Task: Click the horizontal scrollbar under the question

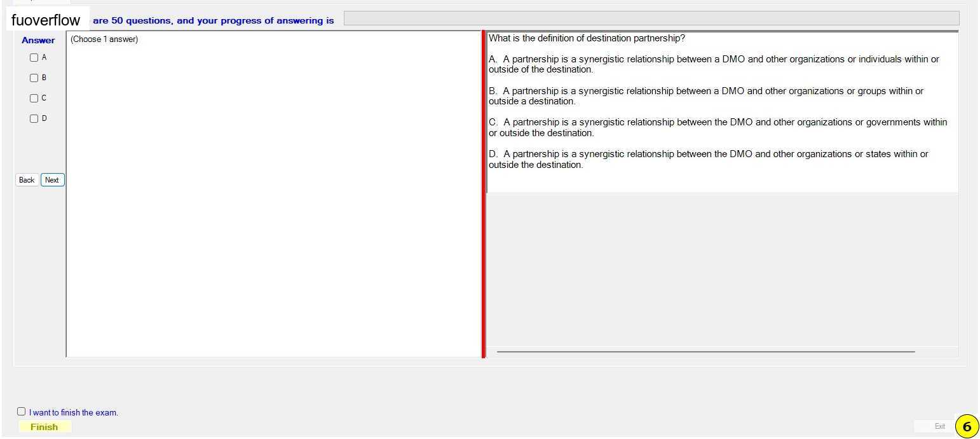Action: tap(705, 351)
